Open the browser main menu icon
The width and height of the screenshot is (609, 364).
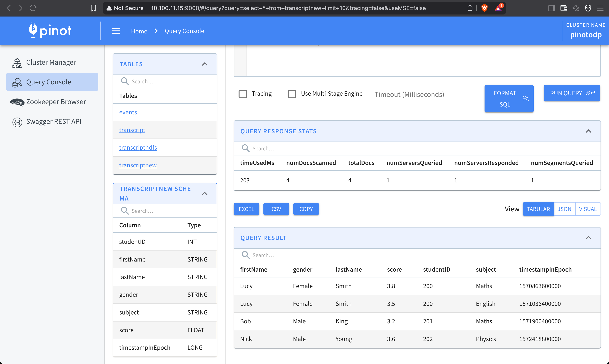point(600,8)
